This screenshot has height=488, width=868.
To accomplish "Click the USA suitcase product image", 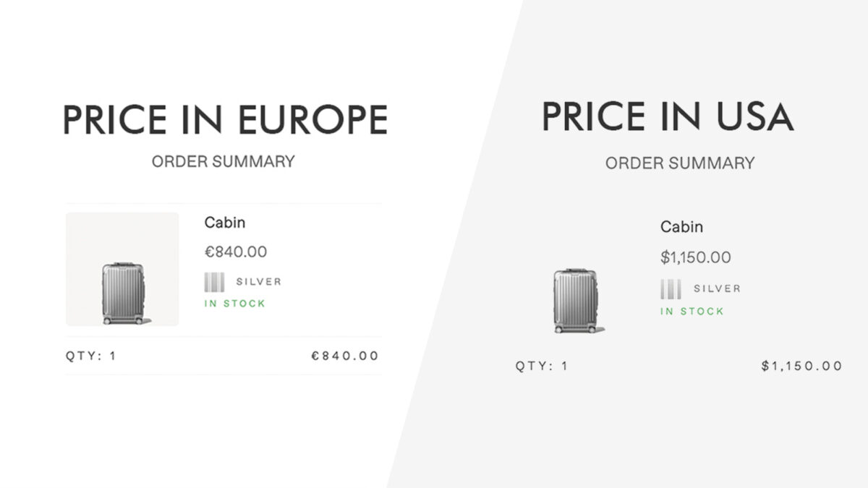I will click(x=578, y=300).
